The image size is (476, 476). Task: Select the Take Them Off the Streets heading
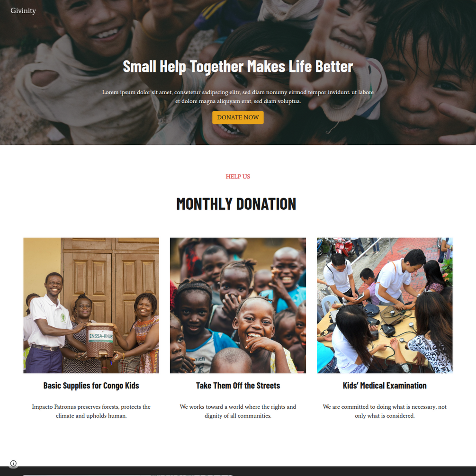point(238,386)
